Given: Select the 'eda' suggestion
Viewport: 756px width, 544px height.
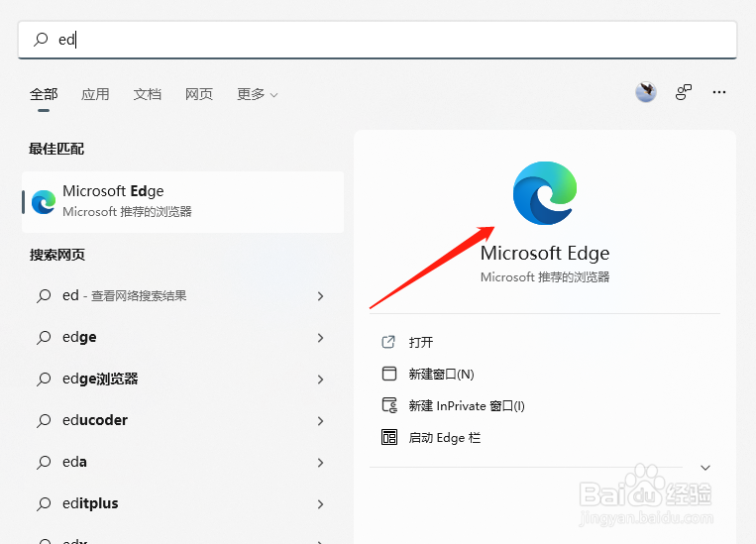Looking at the screenshot, I should (x=182, y=462).
